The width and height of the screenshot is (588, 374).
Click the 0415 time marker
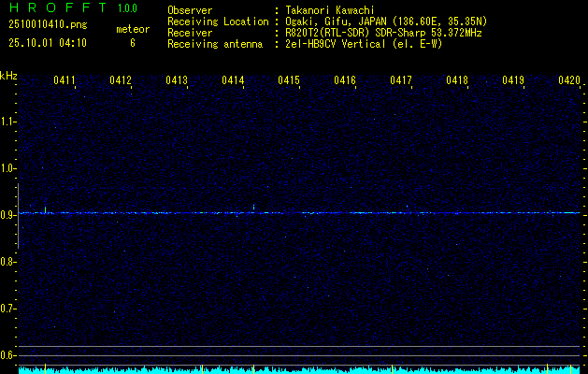(289, 79)
